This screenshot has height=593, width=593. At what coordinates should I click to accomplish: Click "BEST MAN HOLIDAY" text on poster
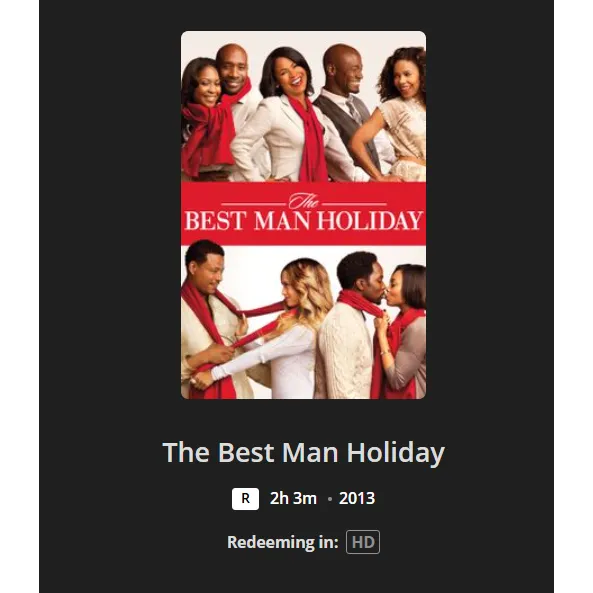pyautogui.click(x=303, y=221)
